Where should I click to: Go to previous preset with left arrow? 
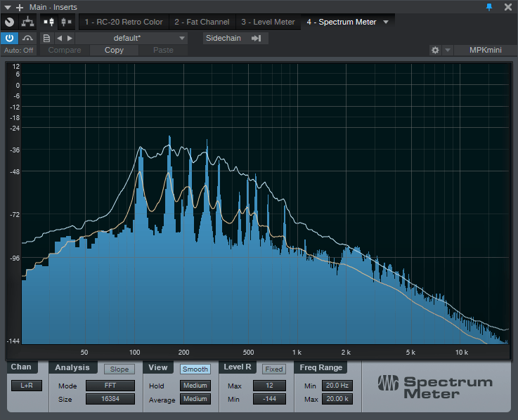59,38
